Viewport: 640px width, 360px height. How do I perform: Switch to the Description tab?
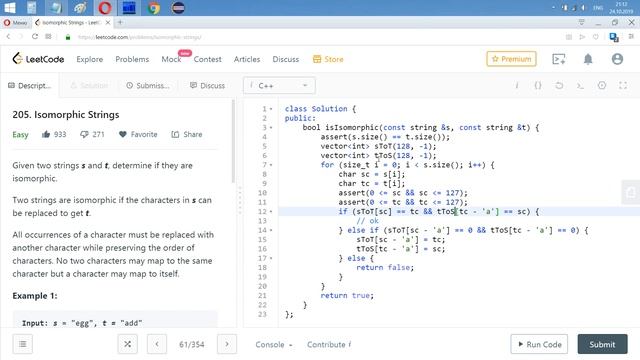click(29, 86)
